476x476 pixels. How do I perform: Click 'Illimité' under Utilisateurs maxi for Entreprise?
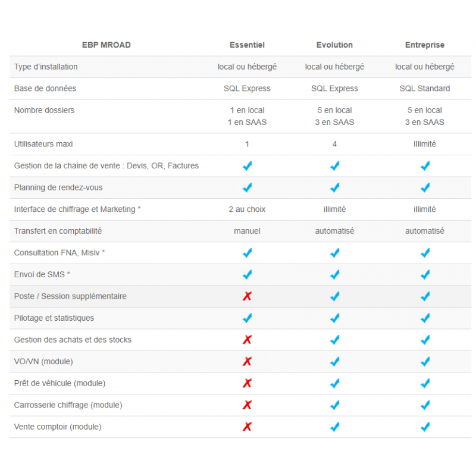point(425,144)
